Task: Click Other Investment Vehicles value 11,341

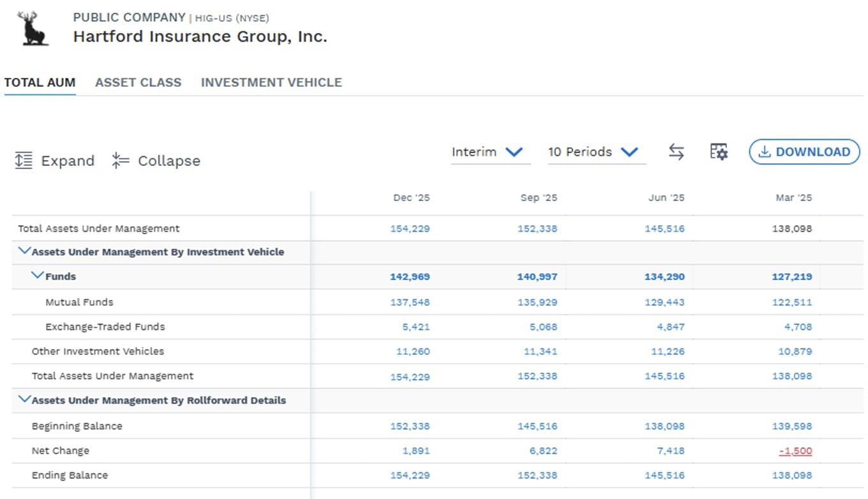Action: tap(541, 352)
